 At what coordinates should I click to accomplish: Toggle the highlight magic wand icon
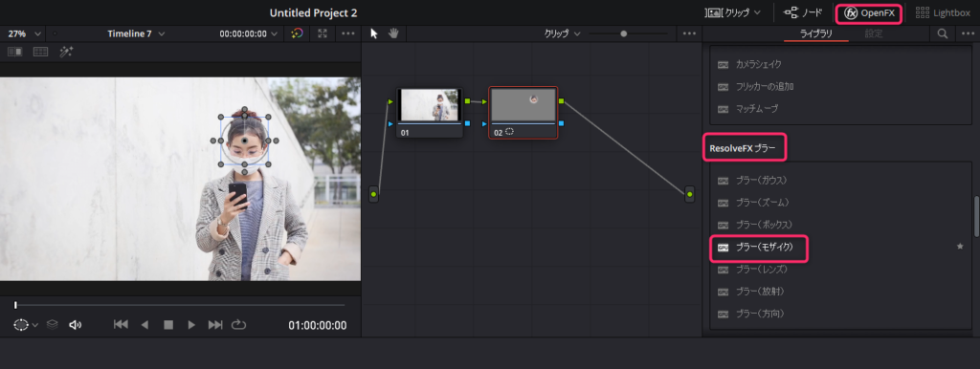(x=66, y=52)
